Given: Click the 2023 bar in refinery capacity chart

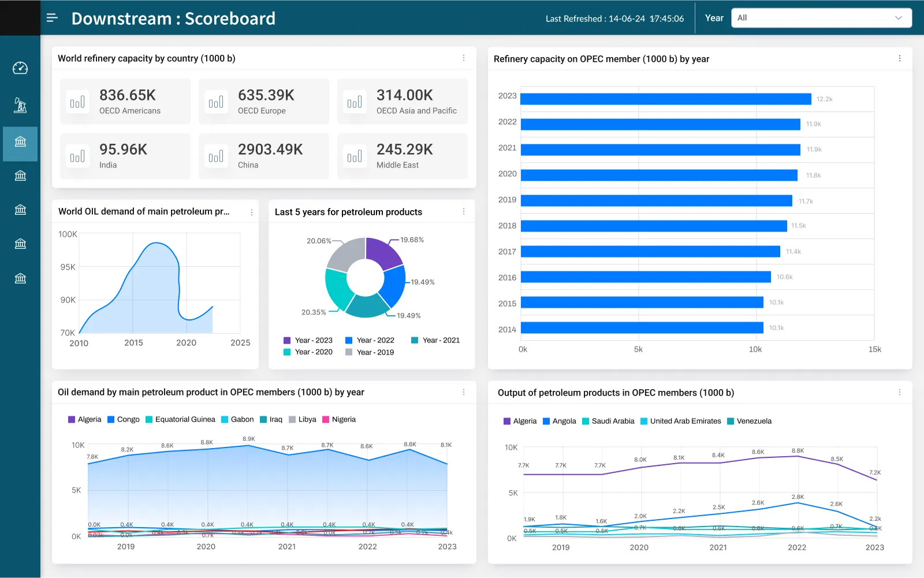Looking at the screenshot, I should [x=665, y=99].
